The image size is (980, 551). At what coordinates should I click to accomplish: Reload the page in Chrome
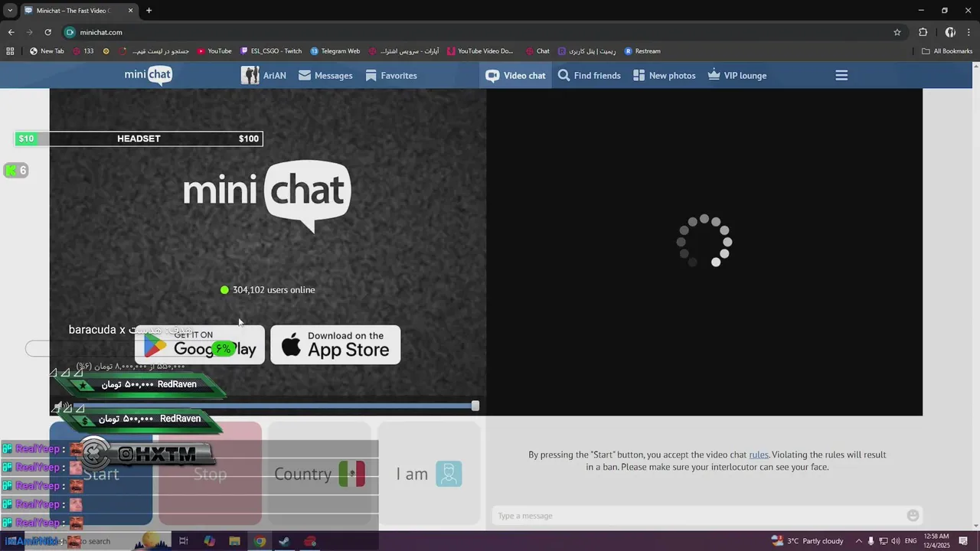(47, 32)
